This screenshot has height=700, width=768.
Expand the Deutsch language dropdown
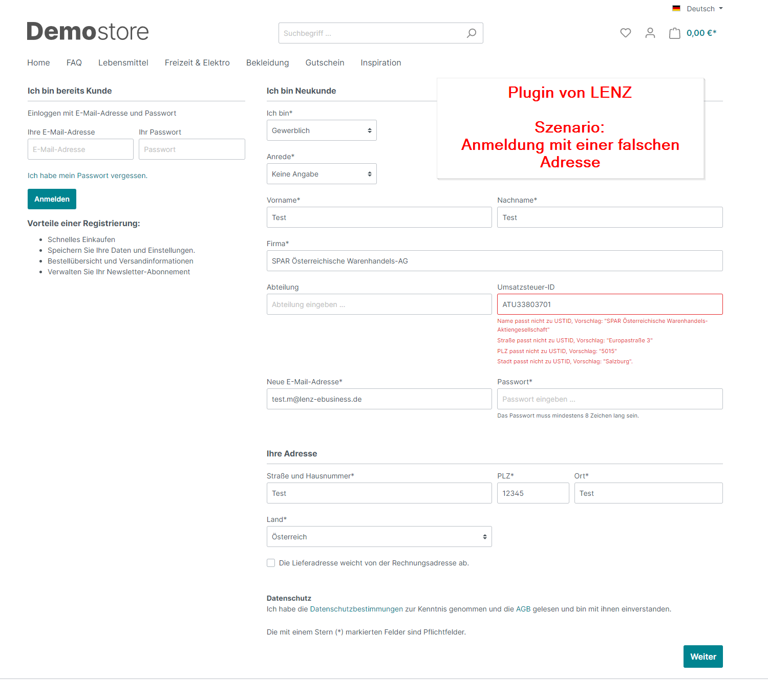(705, 9)
